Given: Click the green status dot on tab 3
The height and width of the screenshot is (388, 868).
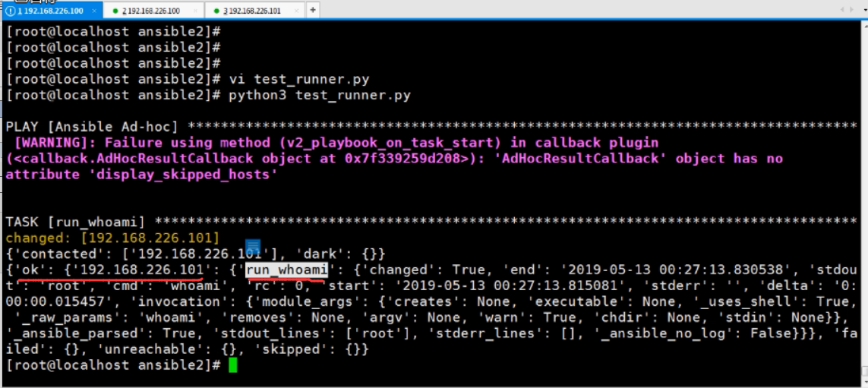Looking at the screenshot, I should pyautogui.click(x=216, y=11).
